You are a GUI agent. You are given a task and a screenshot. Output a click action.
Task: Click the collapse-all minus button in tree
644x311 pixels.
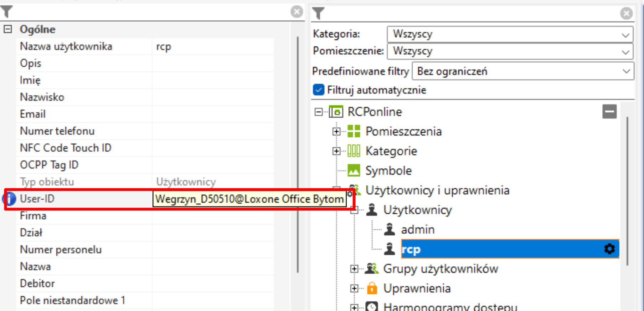point(609,112)
